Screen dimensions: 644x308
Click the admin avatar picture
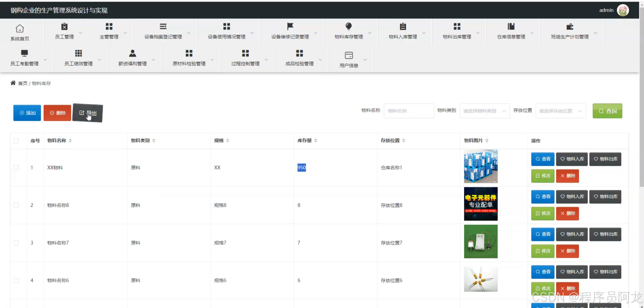click(623, 10)
